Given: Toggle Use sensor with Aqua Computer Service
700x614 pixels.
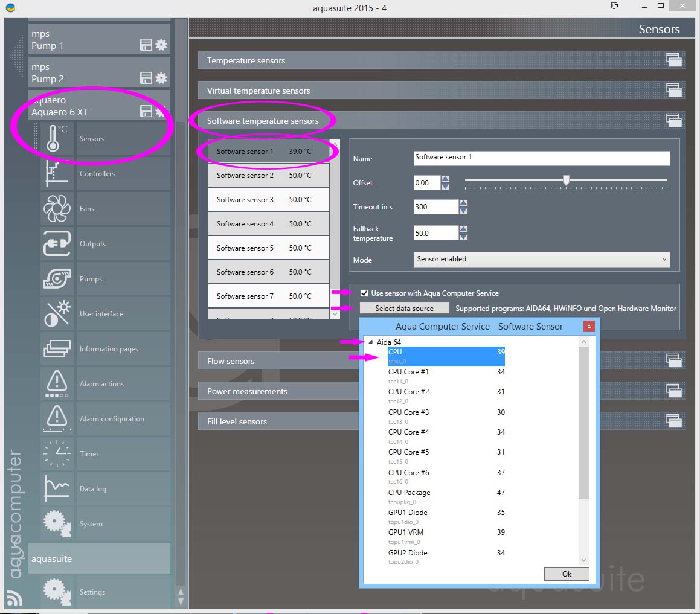Looking at the screenshot, I should pos(364,293).
